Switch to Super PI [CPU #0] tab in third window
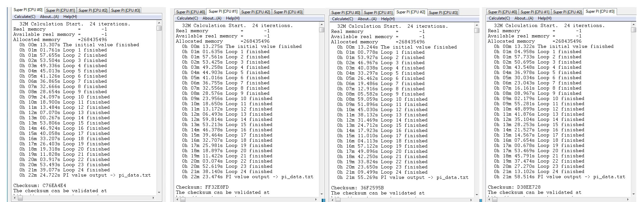Screen dimensions: 644x202 click(x=346, y=13)
